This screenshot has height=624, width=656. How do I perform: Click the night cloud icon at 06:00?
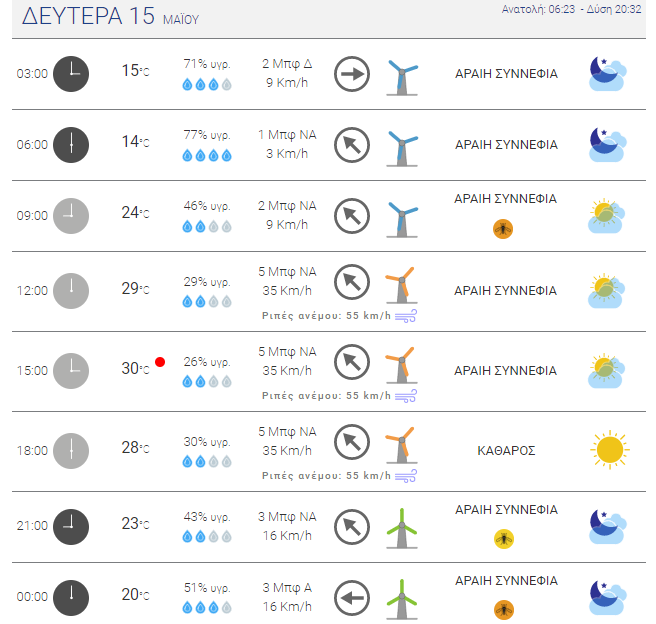coord(608,145)
